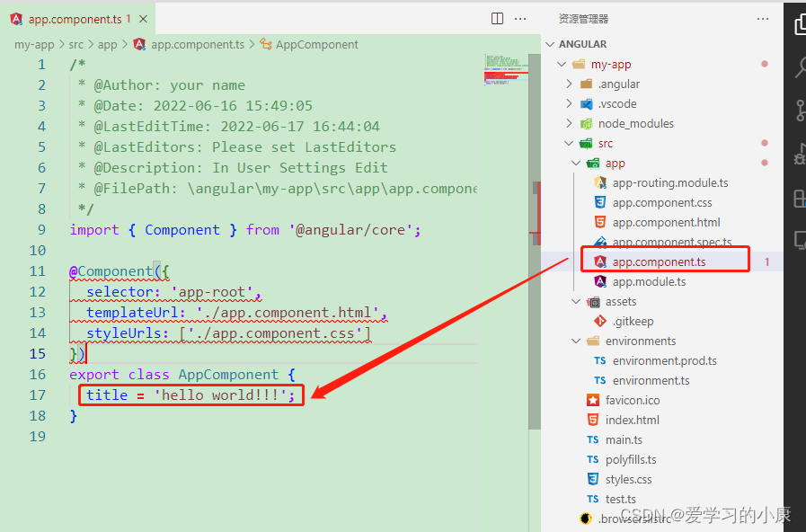Click the 'hello world!!!' string in code
This screenshot has height=532, width=806.
click(x=219, y=395)
